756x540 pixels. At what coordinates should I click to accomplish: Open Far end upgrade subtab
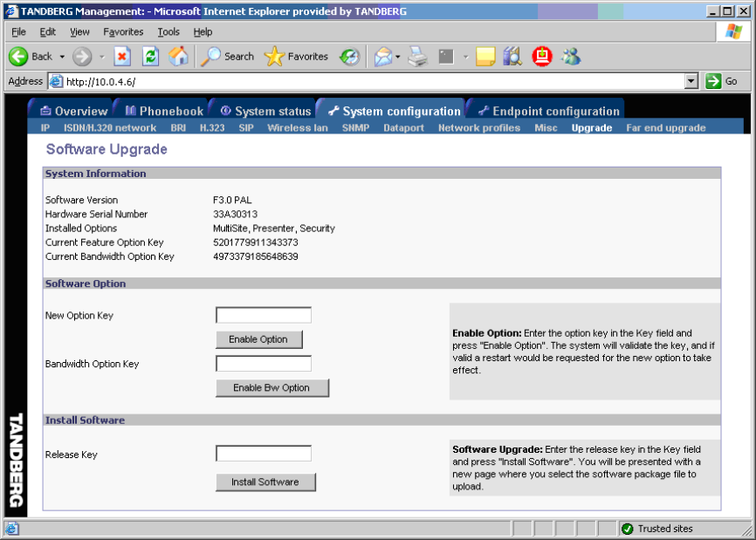coord(666,127)
